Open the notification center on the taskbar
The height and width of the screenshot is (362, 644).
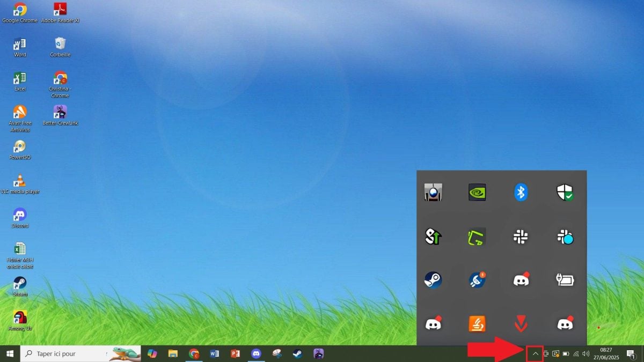tap(631, 354)
